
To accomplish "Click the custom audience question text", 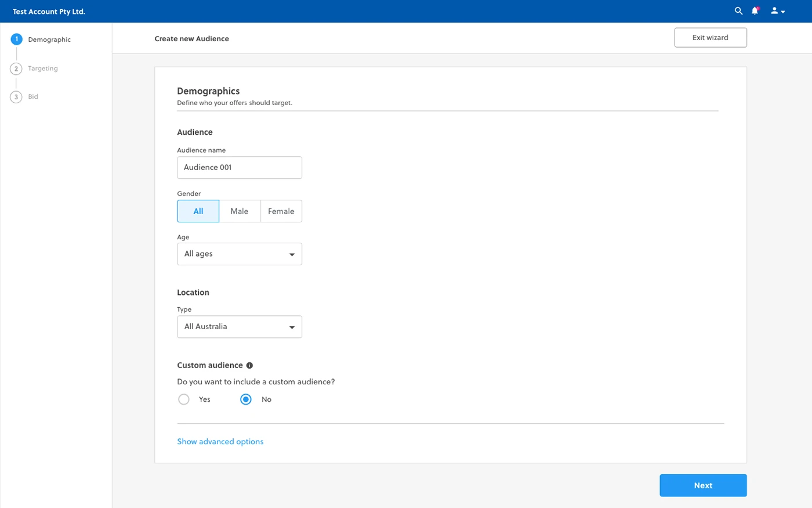I will (256, 382).
